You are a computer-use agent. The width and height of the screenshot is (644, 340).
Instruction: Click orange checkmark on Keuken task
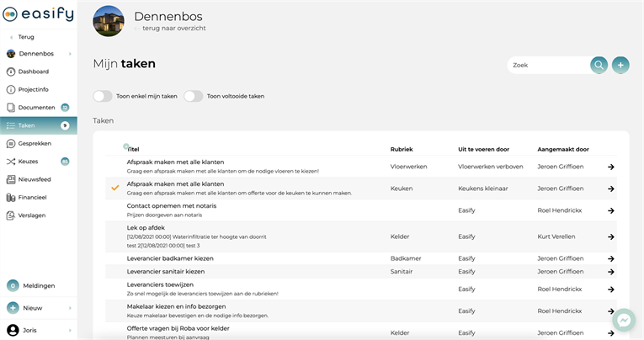115,188
